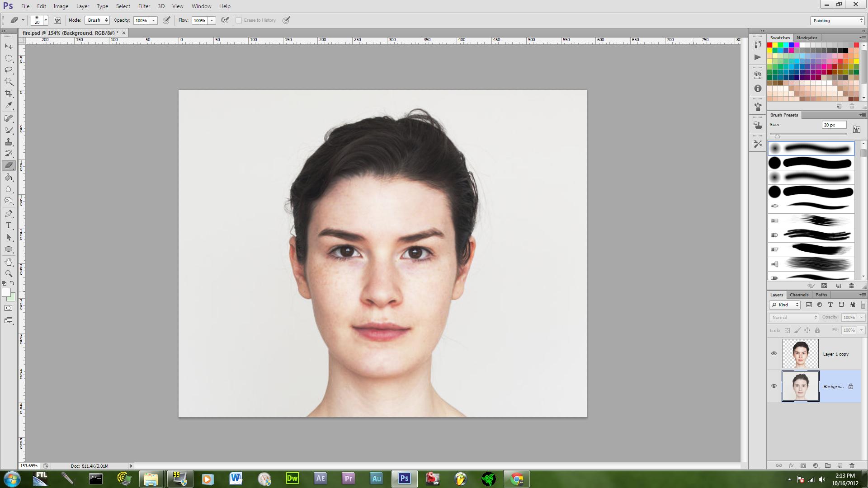
Task: Enable the Erase to History checkbox
Action: (x=239, y=20)
